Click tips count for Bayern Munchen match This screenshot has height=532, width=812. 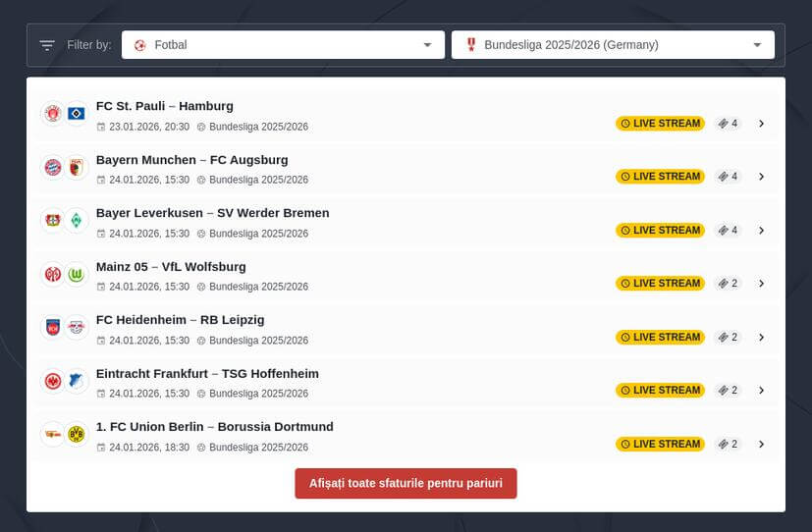[728, 177]
